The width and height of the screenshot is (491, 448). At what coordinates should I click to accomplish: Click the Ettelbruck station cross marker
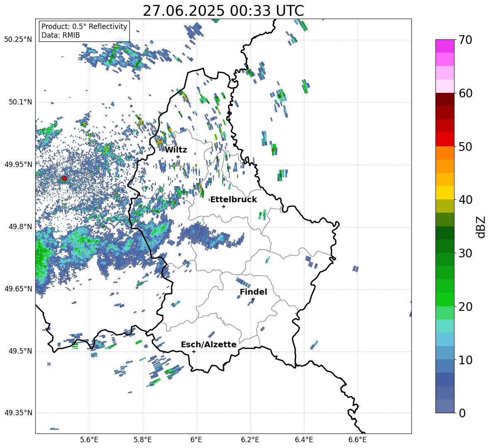(x=224, y=206)
